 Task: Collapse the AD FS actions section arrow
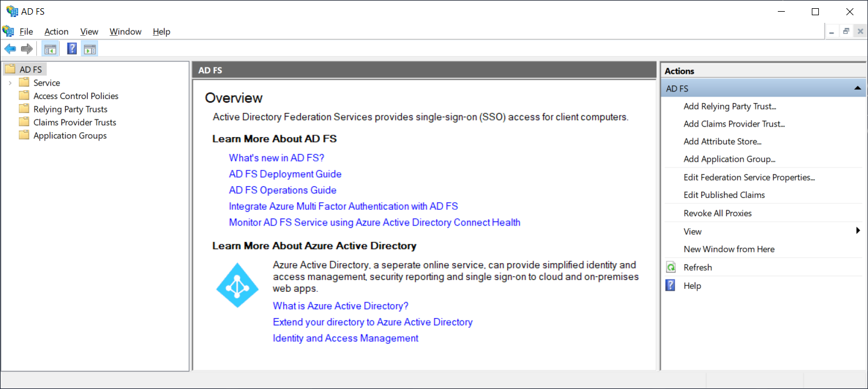(x=857, y=88)
